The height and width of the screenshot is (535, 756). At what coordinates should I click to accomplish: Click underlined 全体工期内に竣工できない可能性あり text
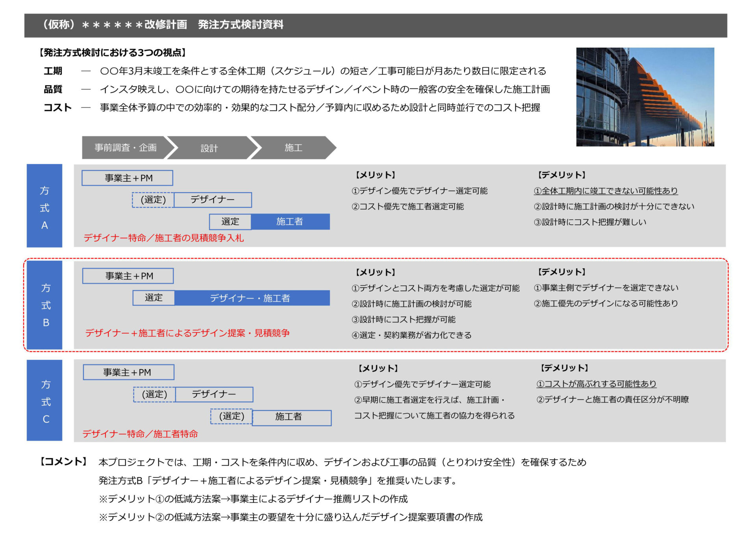(605, 191)
